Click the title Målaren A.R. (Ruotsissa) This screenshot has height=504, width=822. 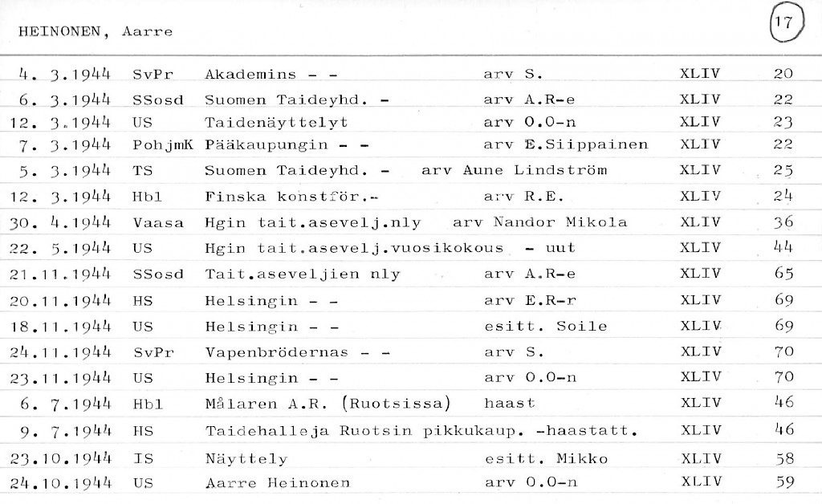point(328,404)
